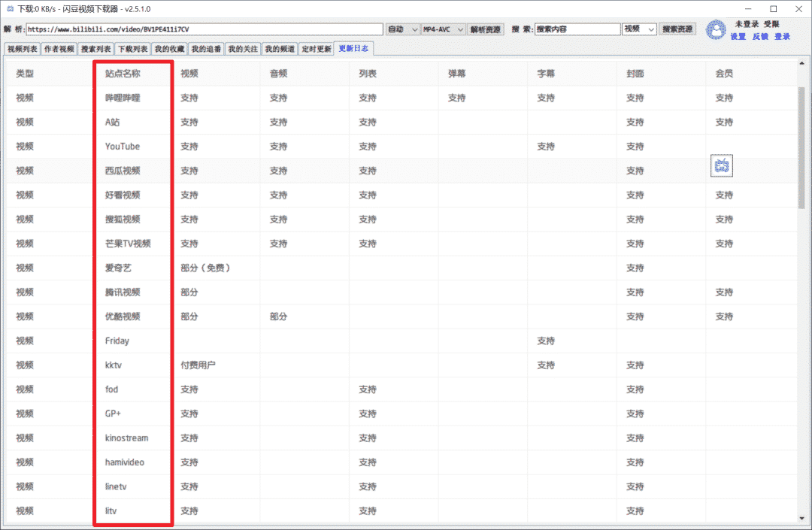Click the scrollbar down arrow
Screen dimensions: 812x530
(801, 518)
